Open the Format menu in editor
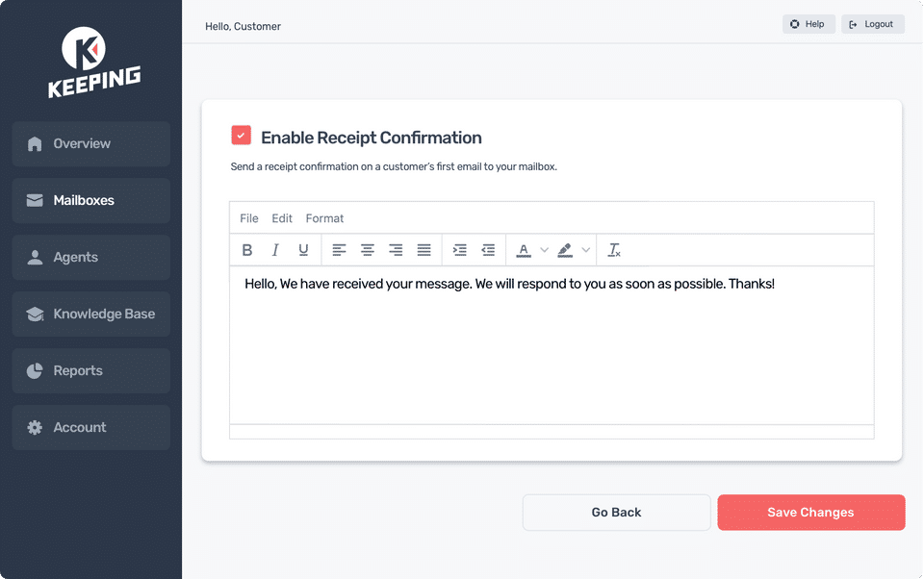Screen dimensions: 924x579 point(324,218)
